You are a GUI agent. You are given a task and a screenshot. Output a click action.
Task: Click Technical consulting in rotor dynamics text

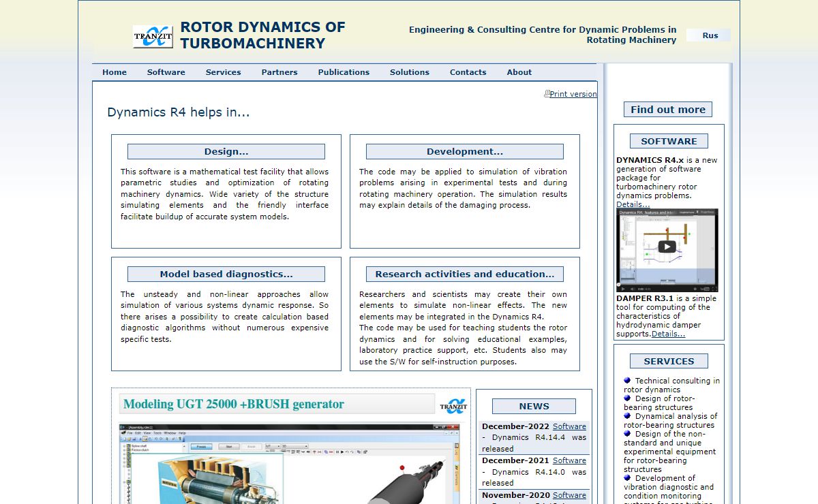[671, 385]
